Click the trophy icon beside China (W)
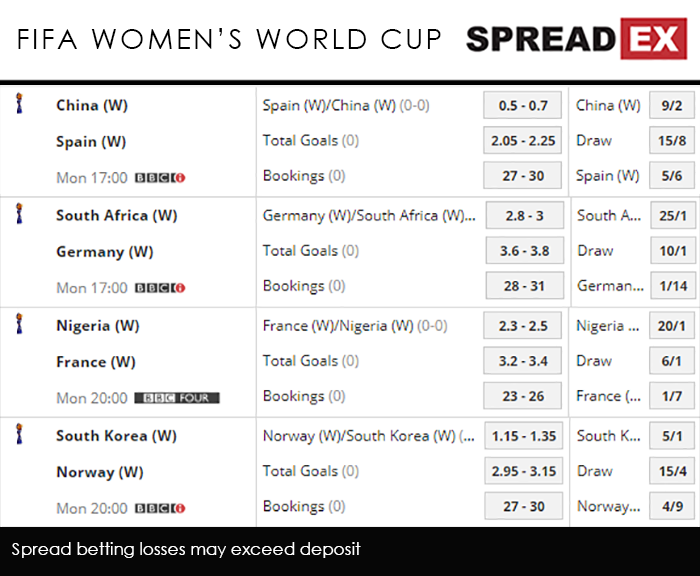This screenshot has height=576, width=700. (19, 103)
